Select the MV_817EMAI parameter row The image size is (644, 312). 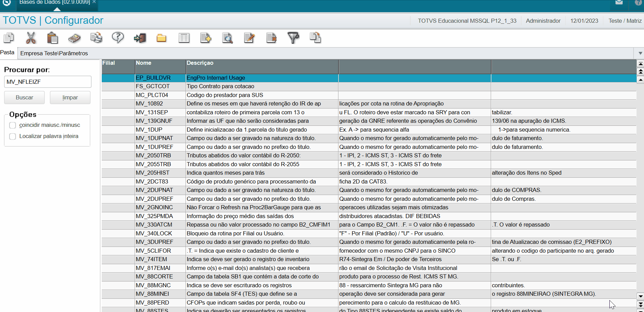pos(369,268)
